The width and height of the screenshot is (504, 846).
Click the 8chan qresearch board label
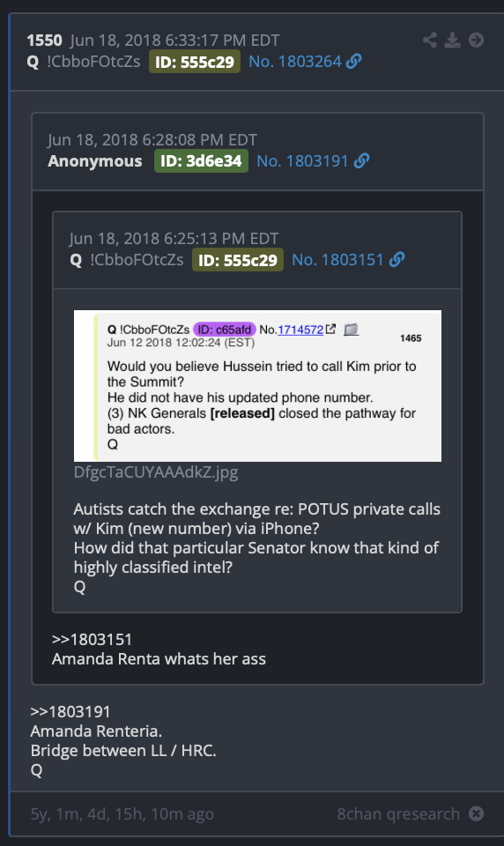[x=398, y=813]
